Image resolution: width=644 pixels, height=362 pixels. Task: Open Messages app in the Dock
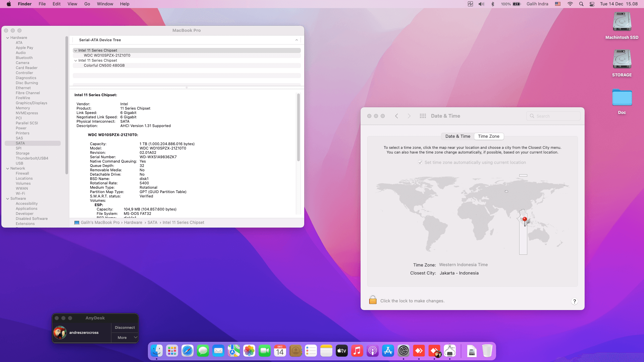[203, 351]
